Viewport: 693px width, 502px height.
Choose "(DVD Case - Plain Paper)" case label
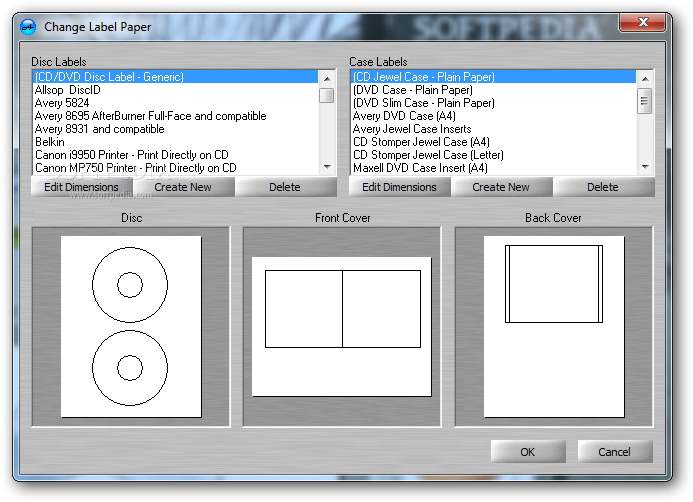pos(494,90)
